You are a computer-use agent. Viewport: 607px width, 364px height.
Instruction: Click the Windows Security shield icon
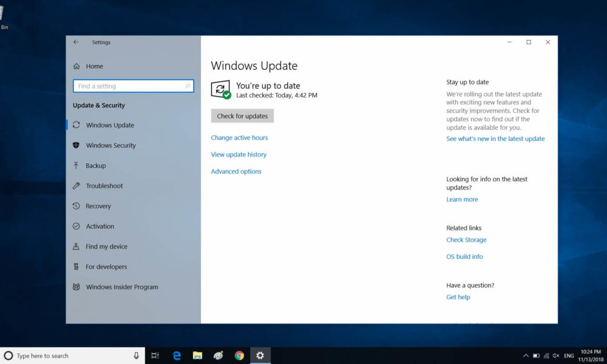tap(76, 145)
